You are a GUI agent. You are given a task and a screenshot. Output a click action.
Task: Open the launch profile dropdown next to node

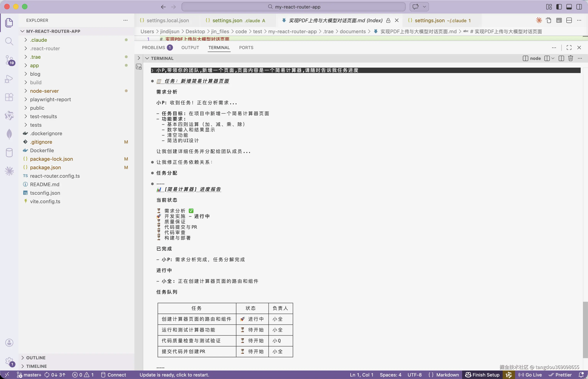point(553,58)
